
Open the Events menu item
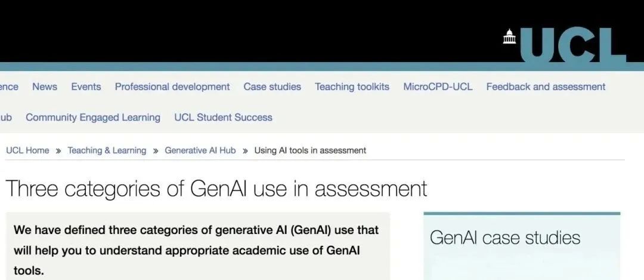[86, 87]
